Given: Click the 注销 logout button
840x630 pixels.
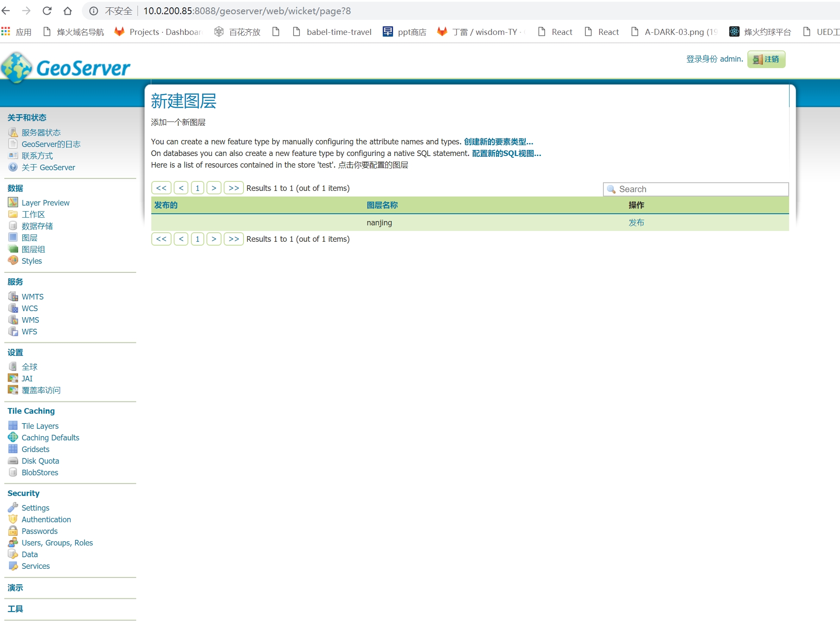Looking at the screenshot, I should pos(766,59).
